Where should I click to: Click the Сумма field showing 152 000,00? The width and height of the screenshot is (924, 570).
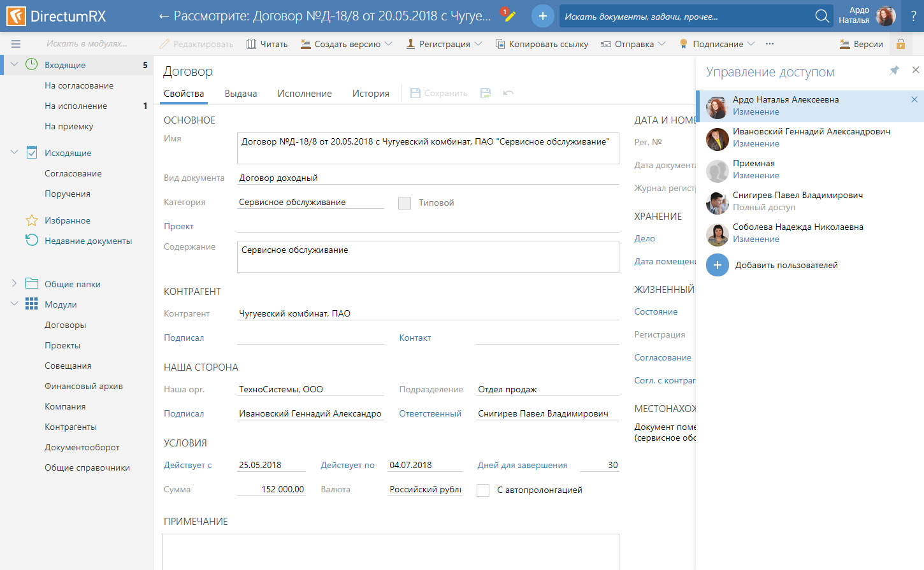coord(271,489)
